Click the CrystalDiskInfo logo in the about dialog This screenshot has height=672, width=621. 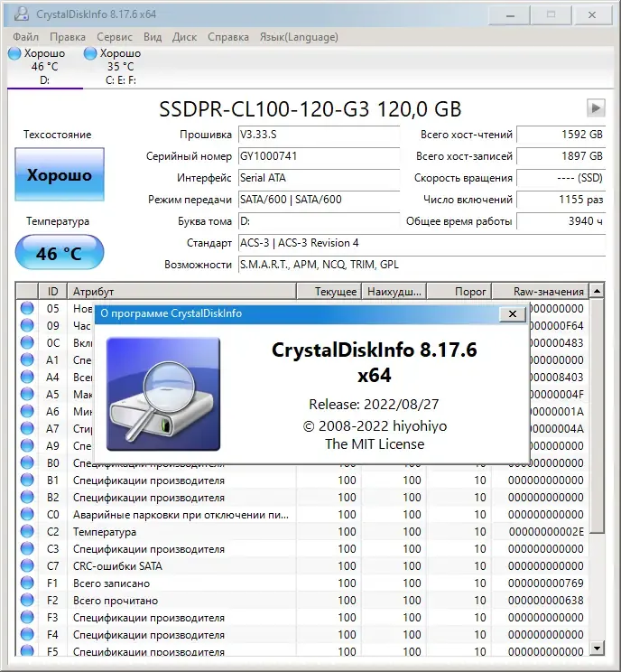[x=163, y=395]
